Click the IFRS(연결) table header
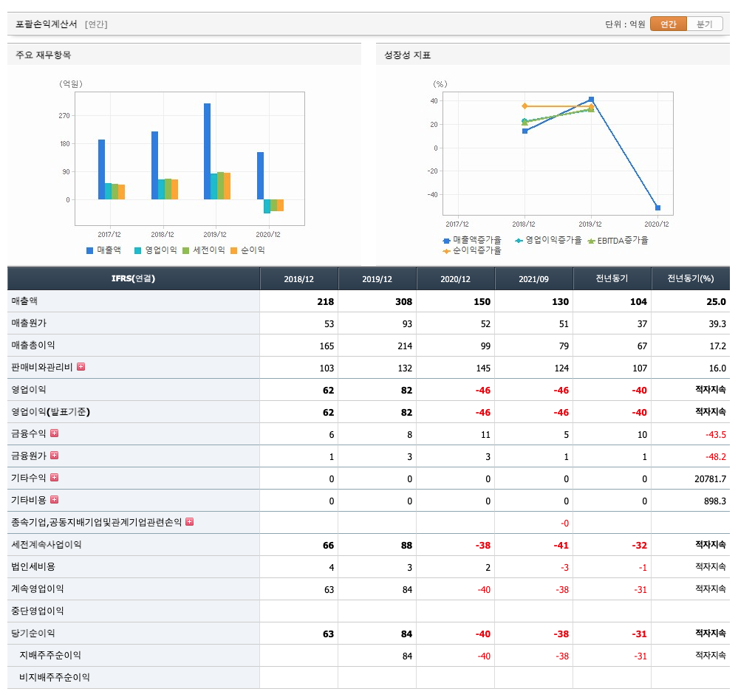The width and height of the screenshot is (738, 700). click(x=133, y=278)
